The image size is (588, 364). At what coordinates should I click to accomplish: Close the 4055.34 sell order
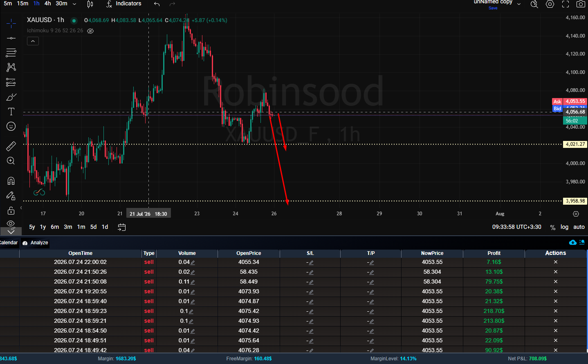point(556,262)
